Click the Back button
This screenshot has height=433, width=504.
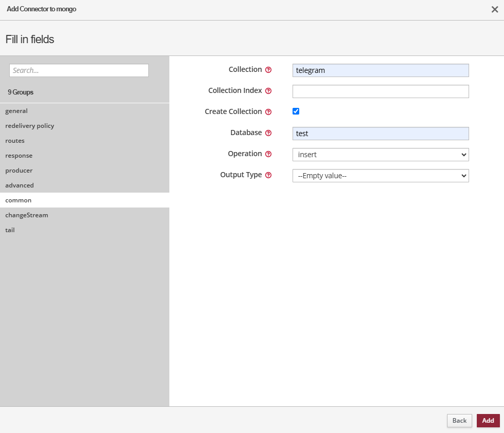coord(459,421)
